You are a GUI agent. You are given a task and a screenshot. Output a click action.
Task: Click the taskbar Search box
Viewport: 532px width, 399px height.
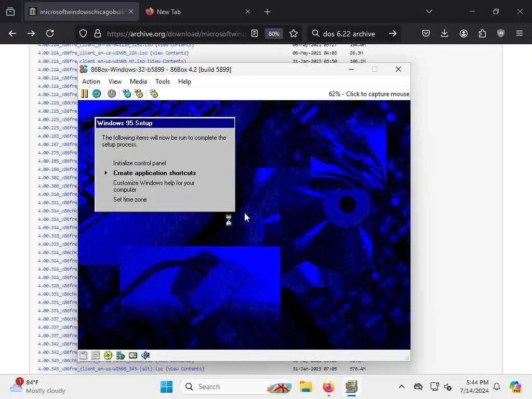(x=237, y=387)
